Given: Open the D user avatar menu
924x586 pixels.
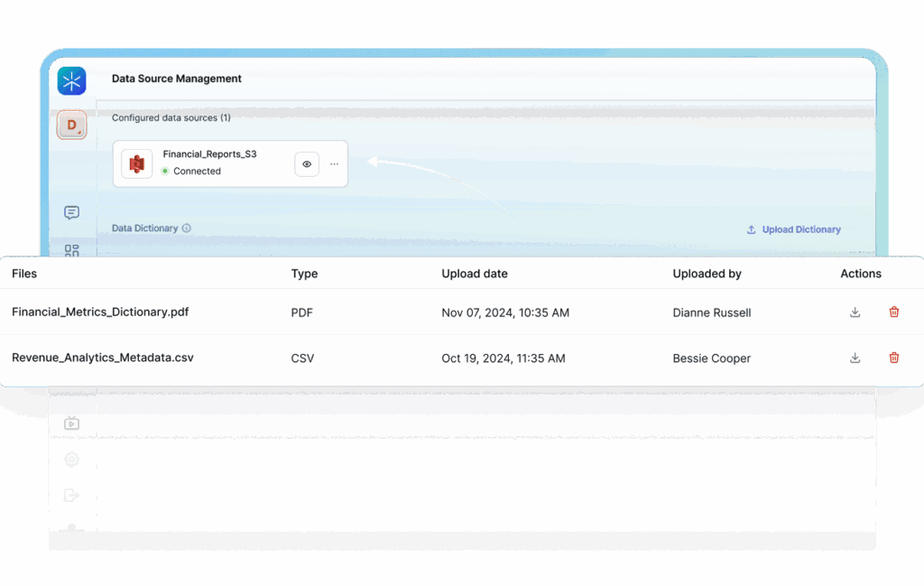Looking at the screenshot, I should click(x=71, y=125).
